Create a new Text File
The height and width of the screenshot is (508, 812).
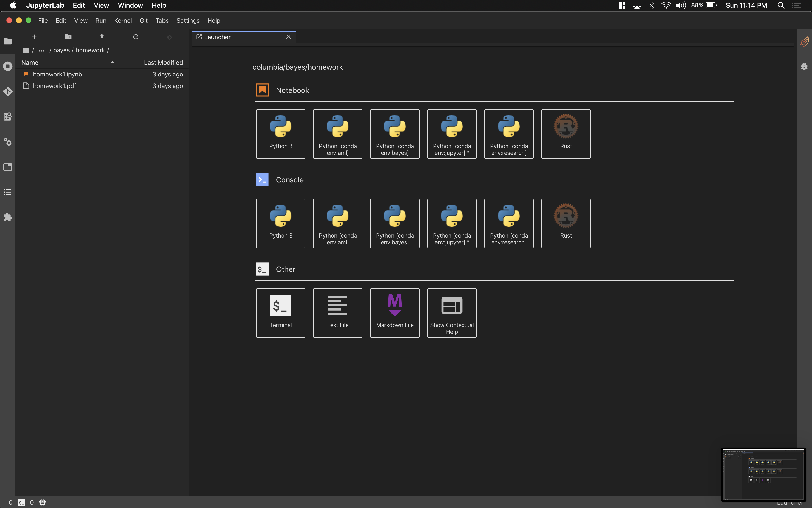tap(338, 313)
